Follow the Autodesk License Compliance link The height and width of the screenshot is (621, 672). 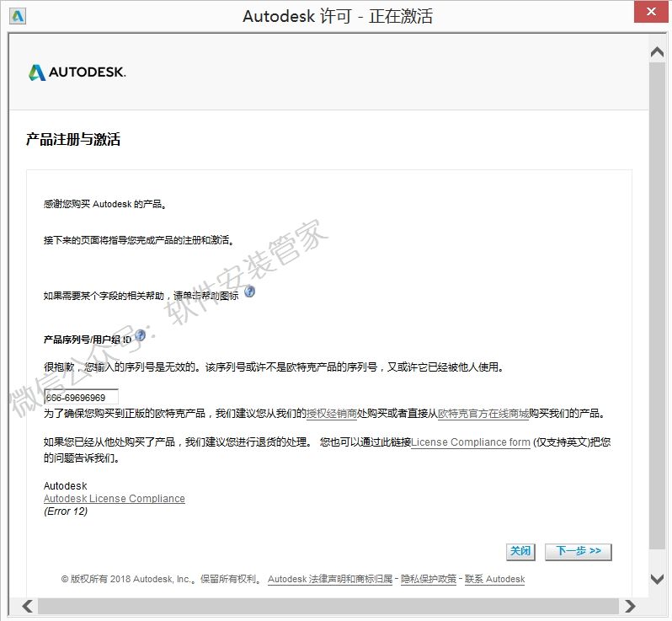coord(114,499)
